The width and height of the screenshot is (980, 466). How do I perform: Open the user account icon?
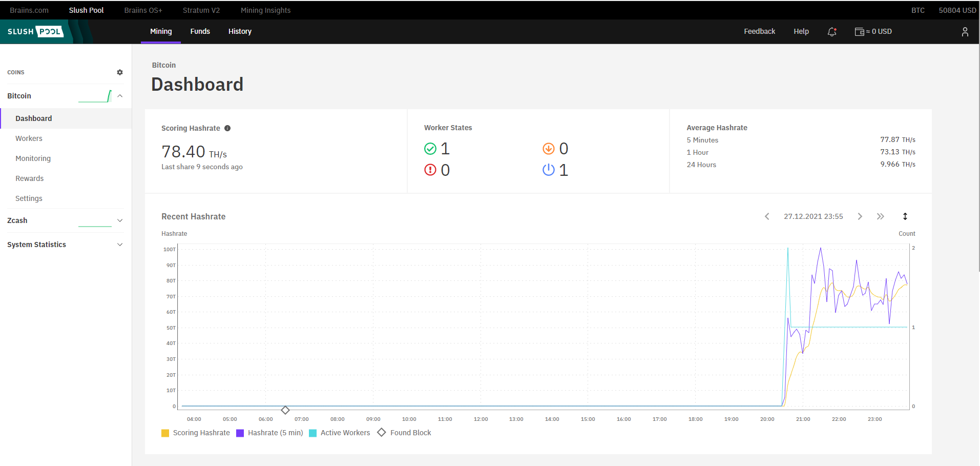click(x=965, y=32)
